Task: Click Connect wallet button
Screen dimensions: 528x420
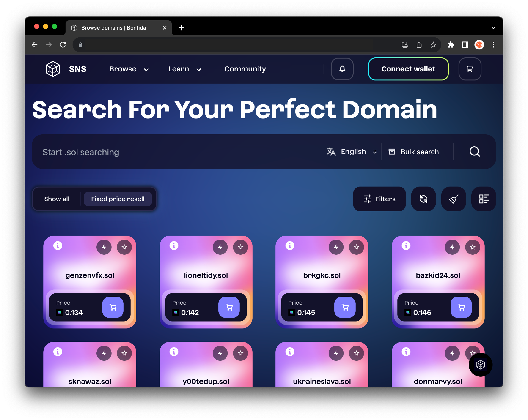Action: click(x=408, y=69)
